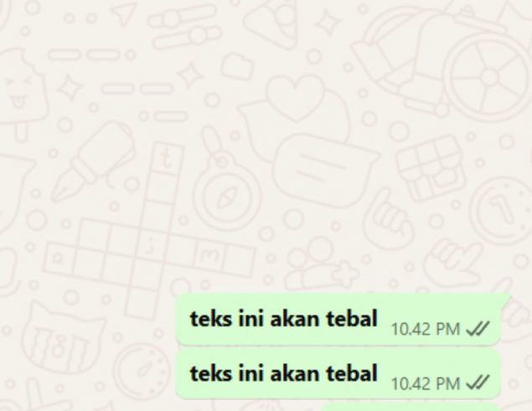The height and width of the screenshot is (411, 532).
Task: Click the double-check receipt on first message
Action: (x=478, y=329)
